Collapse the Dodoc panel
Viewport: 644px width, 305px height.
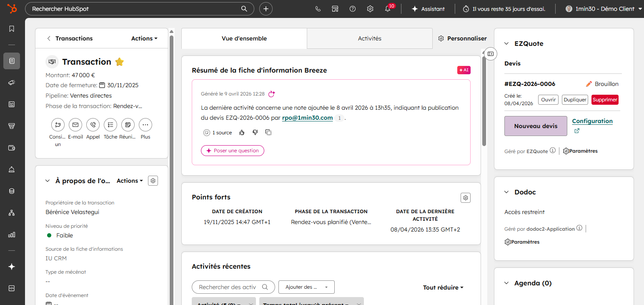[x=507, y=192]
